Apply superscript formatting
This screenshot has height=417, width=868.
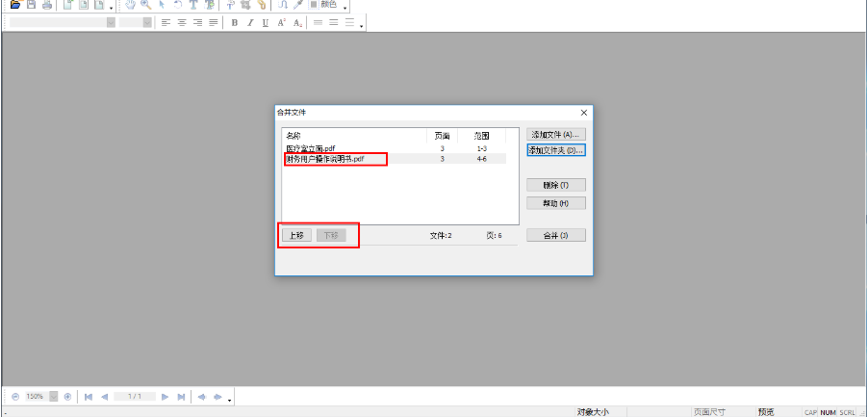point(282,23)
